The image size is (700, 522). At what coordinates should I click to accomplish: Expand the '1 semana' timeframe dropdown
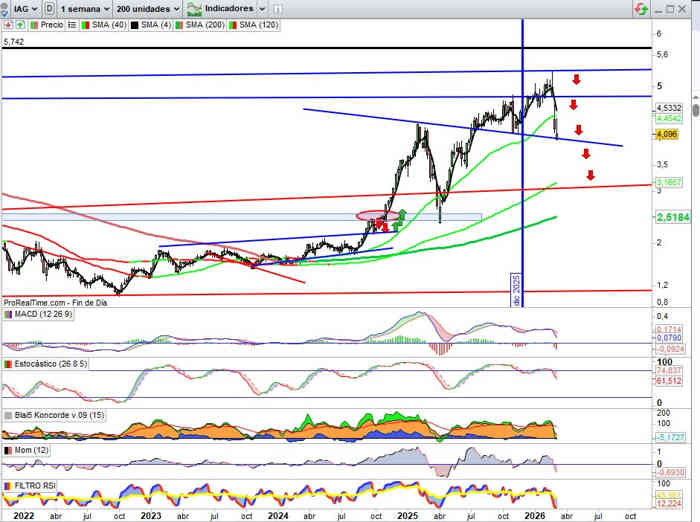pos(86,8)
